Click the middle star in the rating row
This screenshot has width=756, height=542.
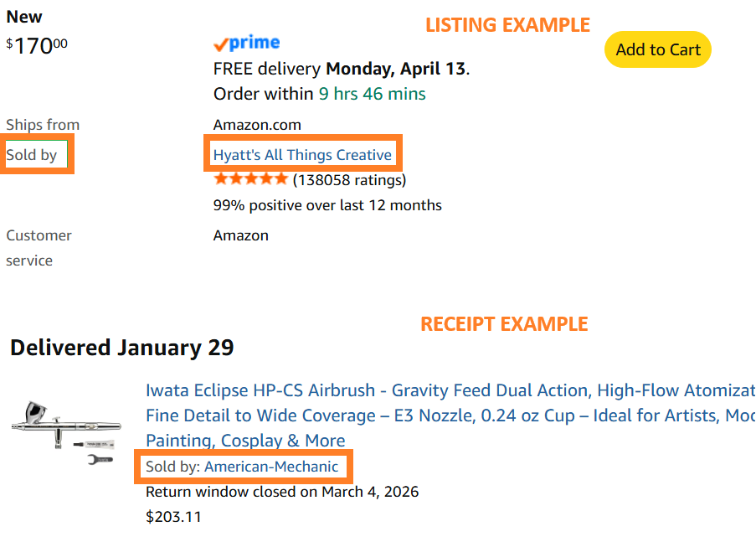(250, 178)
